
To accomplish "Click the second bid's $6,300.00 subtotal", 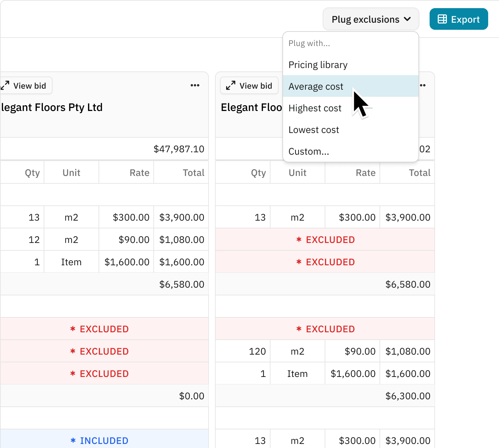I will point(408,396).
